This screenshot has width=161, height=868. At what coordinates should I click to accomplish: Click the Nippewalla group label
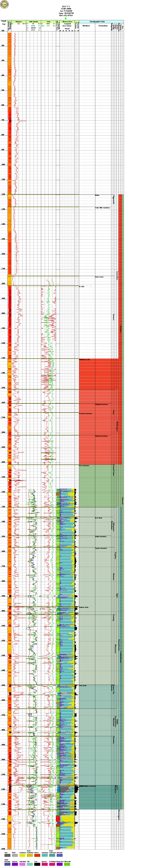click(x=114, y=200)
